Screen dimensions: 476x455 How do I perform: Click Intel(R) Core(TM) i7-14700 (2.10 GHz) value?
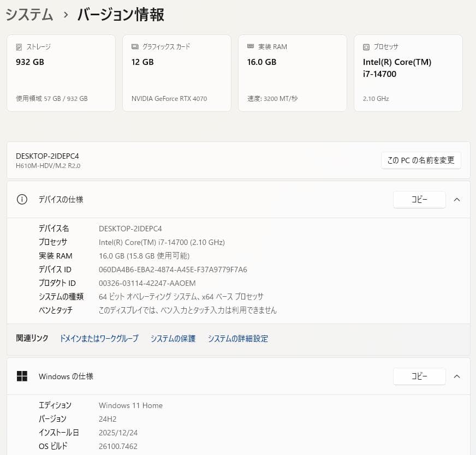pos(162,242)
